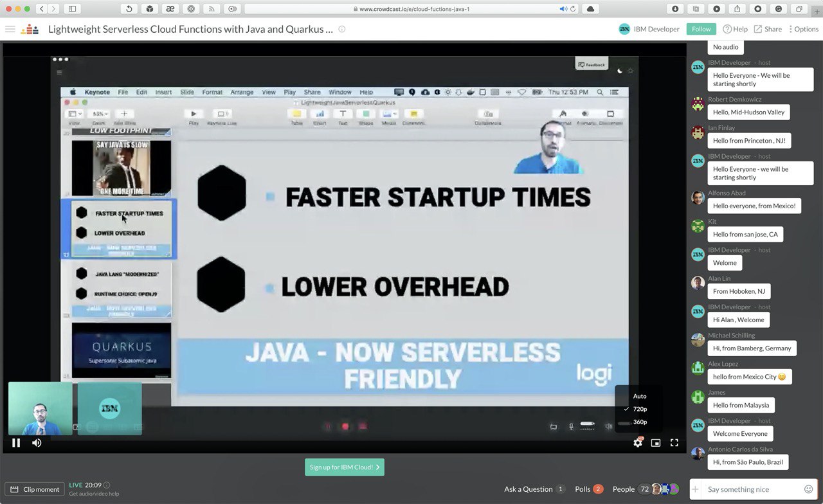
Task: Click the Safari downloads icon
Action: 675,8
